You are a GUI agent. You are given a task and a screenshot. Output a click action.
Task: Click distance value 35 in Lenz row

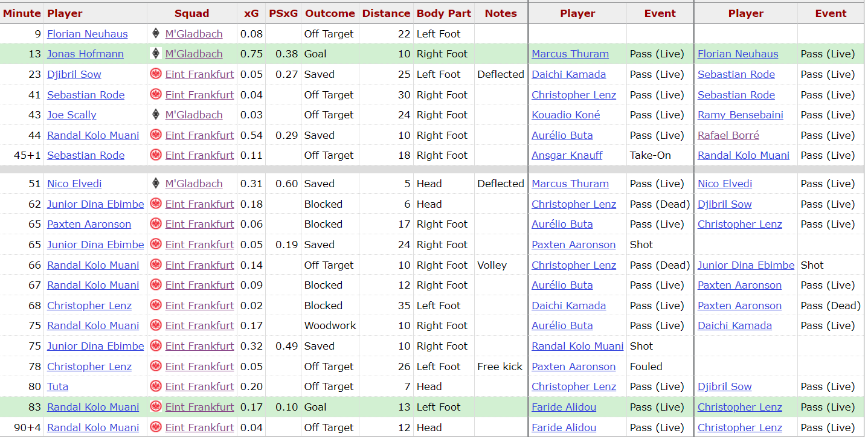point(404,306)
